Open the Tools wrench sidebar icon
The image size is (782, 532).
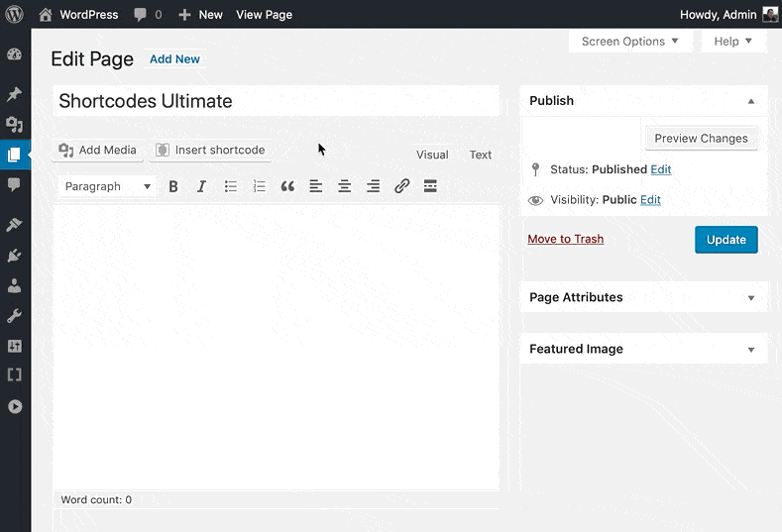click(14, 316)
